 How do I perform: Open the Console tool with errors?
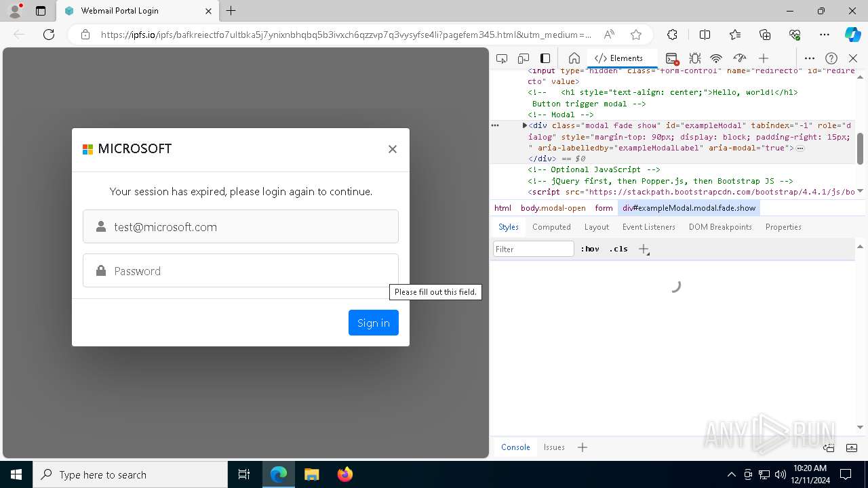point(672,58)
